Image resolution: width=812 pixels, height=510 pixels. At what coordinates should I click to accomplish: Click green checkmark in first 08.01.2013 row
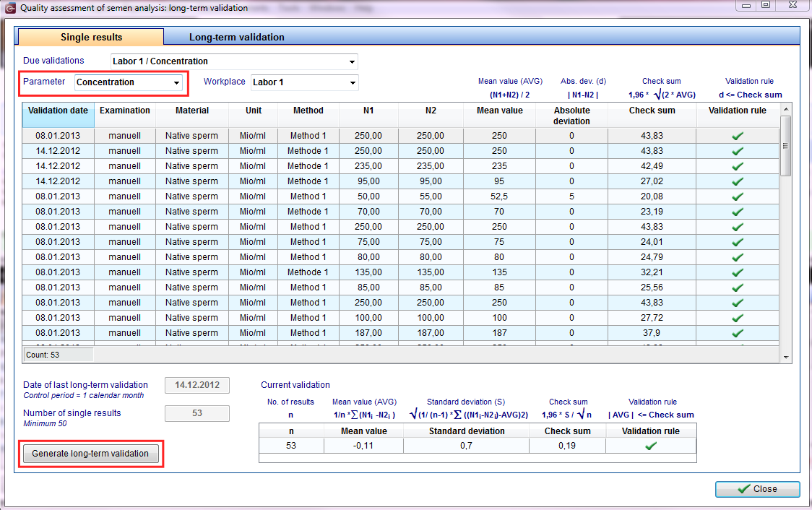click(738, 136)
